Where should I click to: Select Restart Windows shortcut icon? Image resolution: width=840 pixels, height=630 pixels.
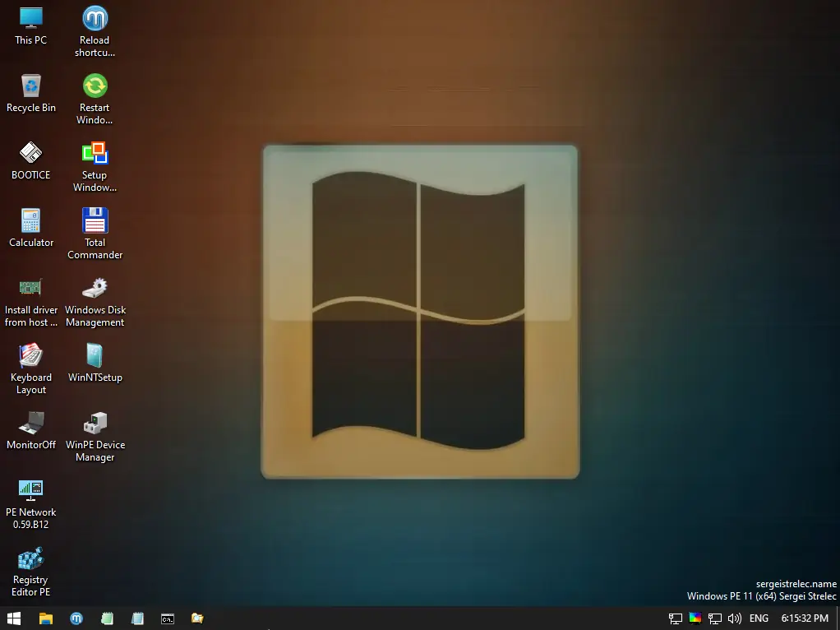pos(95,99)
